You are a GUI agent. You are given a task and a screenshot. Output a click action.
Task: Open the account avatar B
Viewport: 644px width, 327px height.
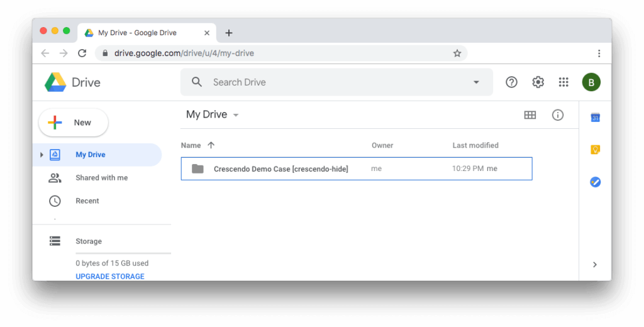(591, 82)
